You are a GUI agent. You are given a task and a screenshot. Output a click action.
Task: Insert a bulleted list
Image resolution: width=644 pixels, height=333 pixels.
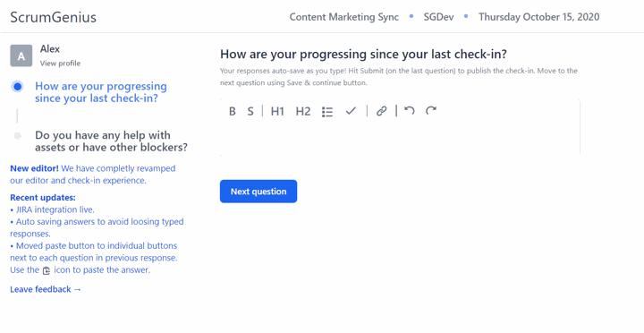click(327, 112)
